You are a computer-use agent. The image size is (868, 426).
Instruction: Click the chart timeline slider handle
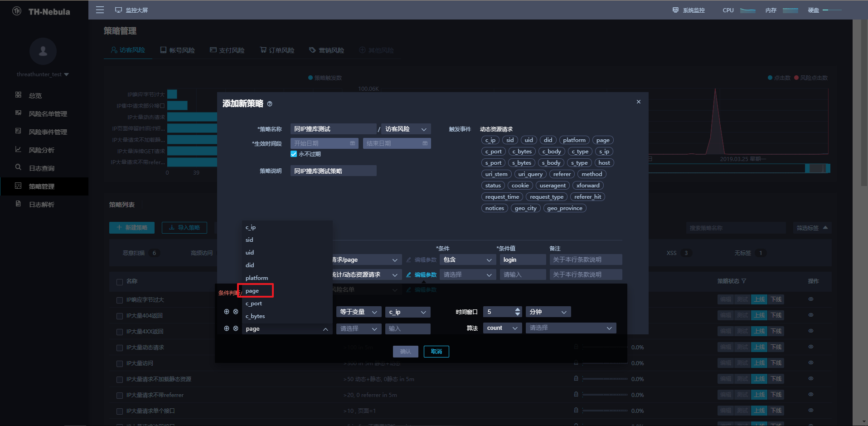[817, 168]
